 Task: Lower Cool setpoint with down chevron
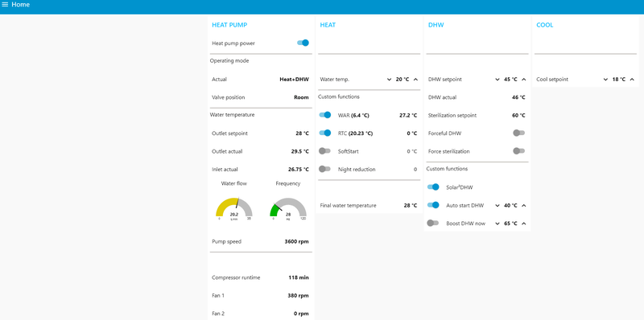click(605, 80)
